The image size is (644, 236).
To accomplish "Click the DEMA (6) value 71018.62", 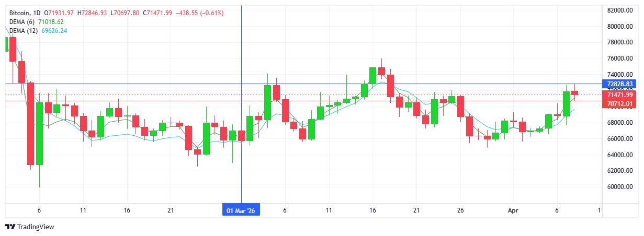I will pyautogui.click(x=54, y=21).
